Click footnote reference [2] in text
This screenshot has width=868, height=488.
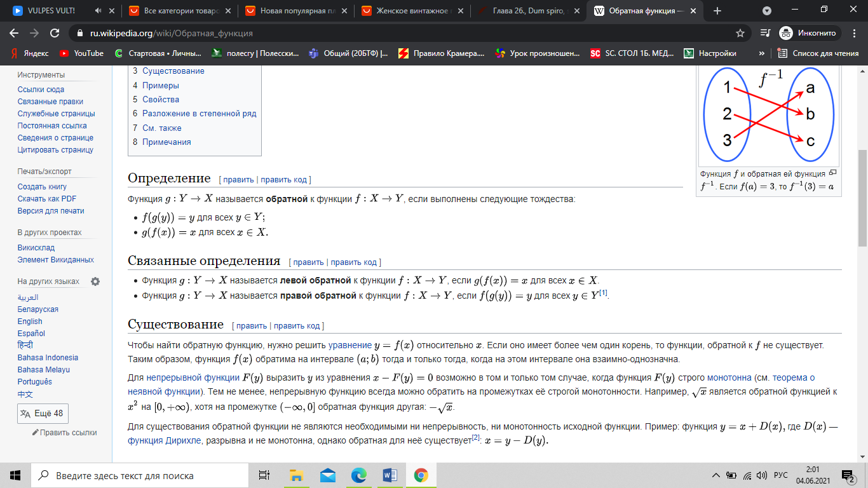[475, 437]
